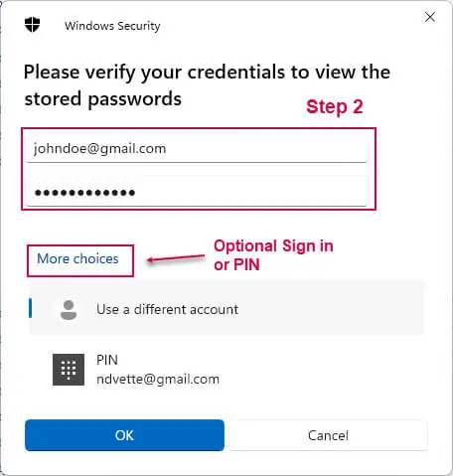Click the blue selection indicator bar
453x476 pixels.
click(x=31, y=308)
